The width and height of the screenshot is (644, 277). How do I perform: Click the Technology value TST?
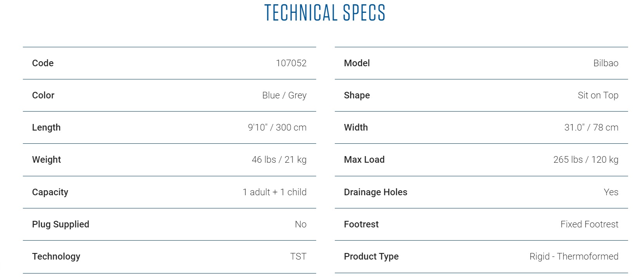[x=298, y=256]
